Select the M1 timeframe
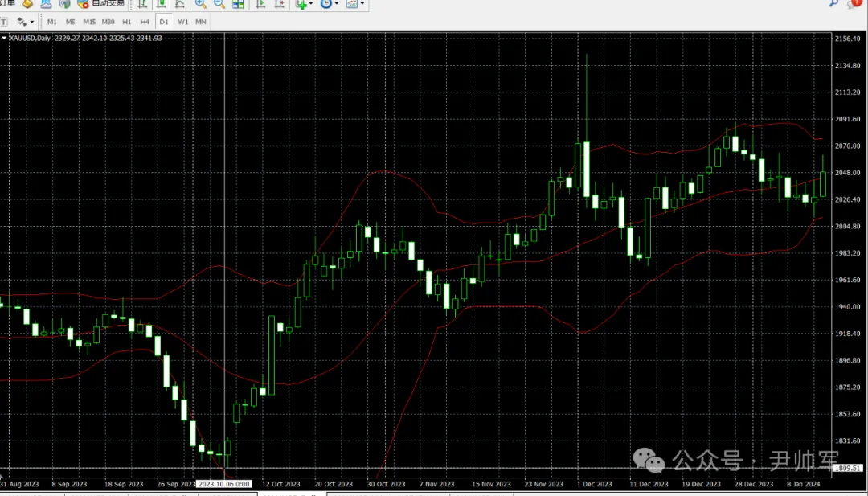Screen dimensions: 868x496 52,22
